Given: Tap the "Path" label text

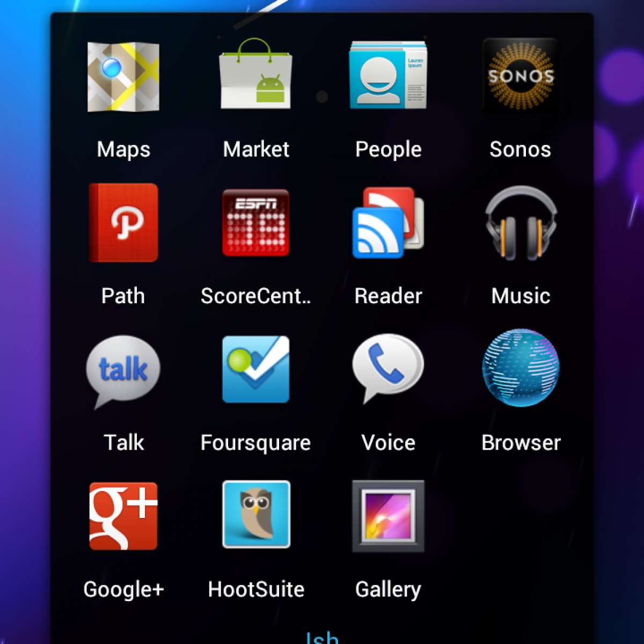Looking at the screenshot, I should [x=123, y=296].
